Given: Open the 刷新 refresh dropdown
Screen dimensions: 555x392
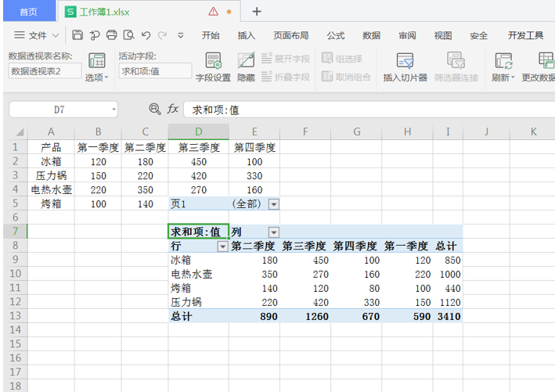Looking at the screenshot, I should tap(503, 67).
